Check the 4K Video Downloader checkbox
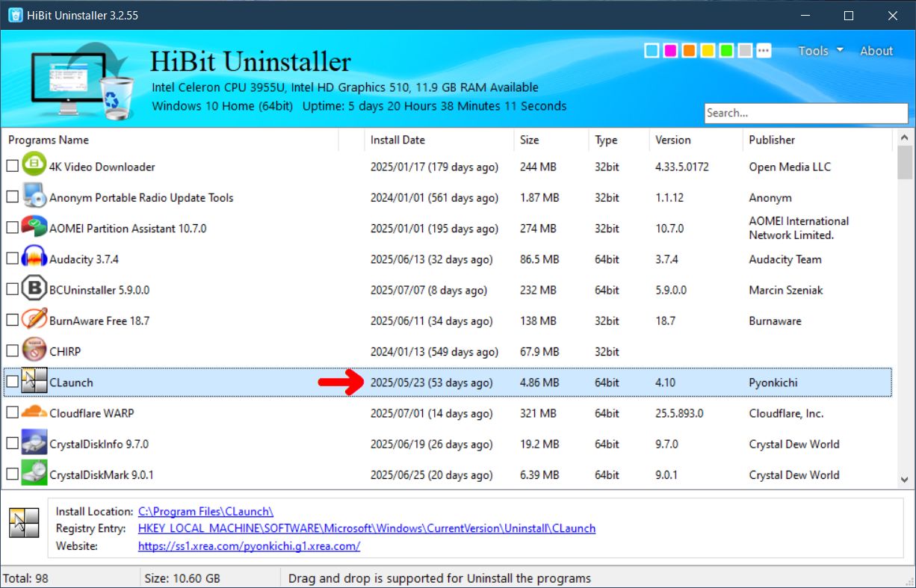Screen dimensions: 916x588 [x=12, y=167]
